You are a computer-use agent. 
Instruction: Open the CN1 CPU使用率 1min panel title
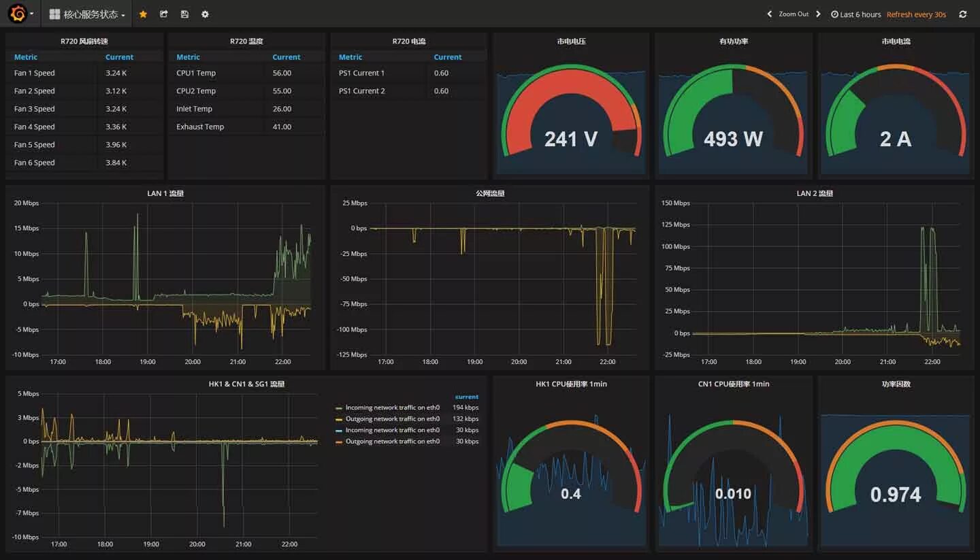pyautogui.click(x=734, y=384)
